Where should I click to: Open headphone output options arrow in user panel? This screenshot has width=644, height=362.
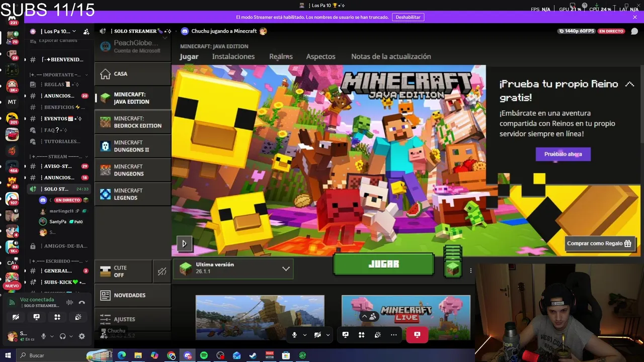pyautogui.click(x=71, y=336)
